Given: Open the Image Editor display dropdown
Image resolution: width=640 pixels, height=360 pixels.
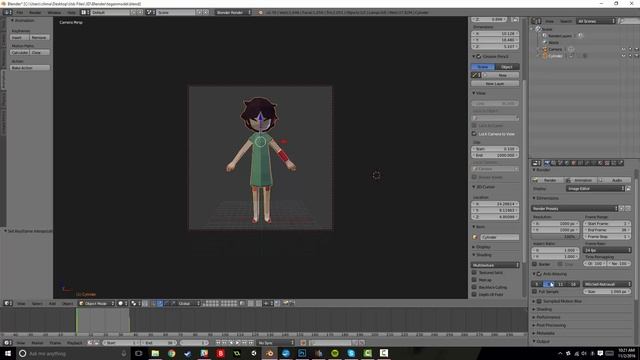Looking at the screenshot, I should coord(595,189).
